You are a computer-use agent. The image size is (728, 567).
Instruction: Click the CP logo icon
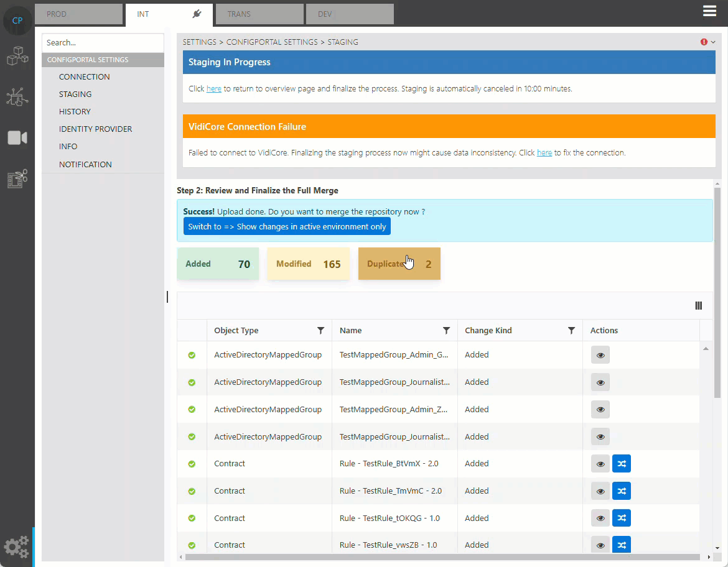pyautogui.click(x=17, y=21)
